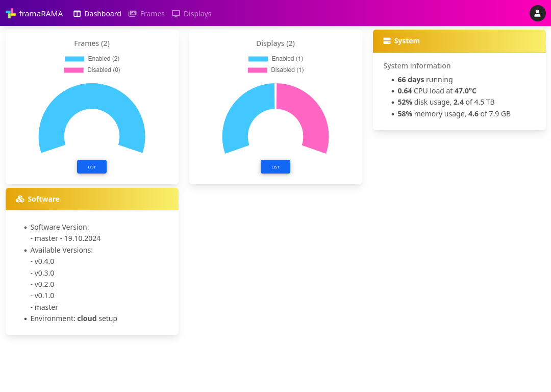This screenshot has height=392, width=551.
Task: Click the Displays (2) chart title
Action: pos(275,43)
